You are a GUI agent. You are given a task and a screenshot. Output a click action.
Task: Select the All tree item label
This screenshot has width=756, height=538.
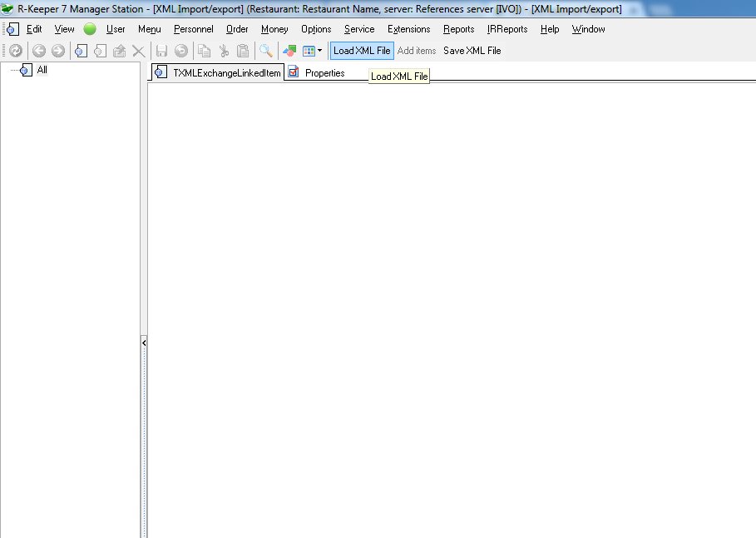[x=42, y=70]
